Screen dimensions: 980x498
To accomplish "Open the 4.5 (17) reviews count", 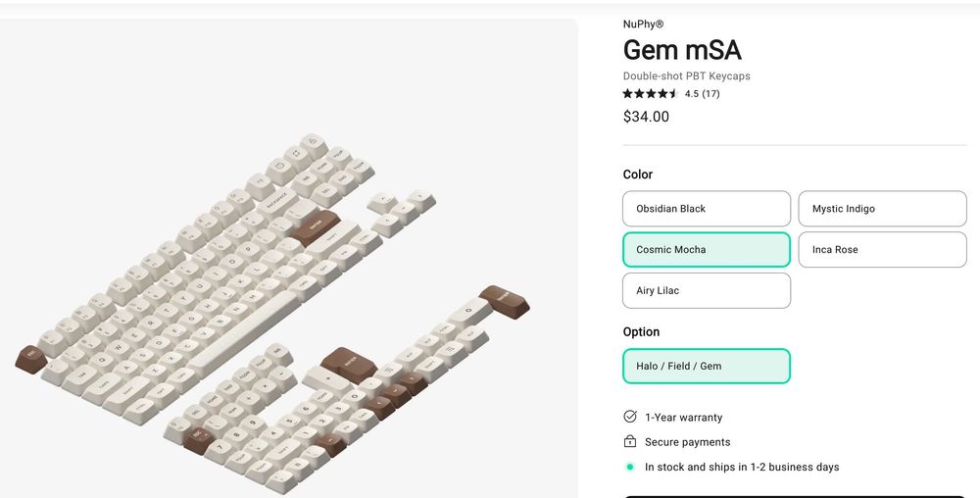I will [703, 94].
